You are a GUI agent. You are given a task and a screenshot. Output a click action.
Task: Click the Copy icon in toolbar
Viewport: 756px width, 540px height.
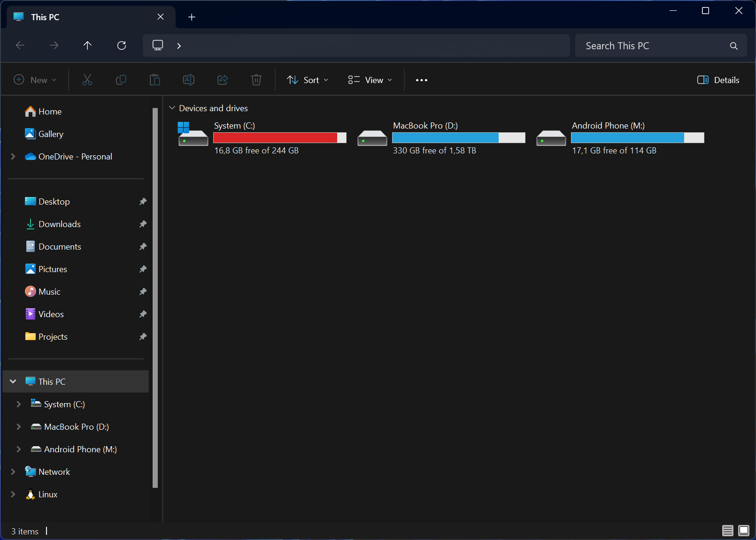(x=121, y=80)
